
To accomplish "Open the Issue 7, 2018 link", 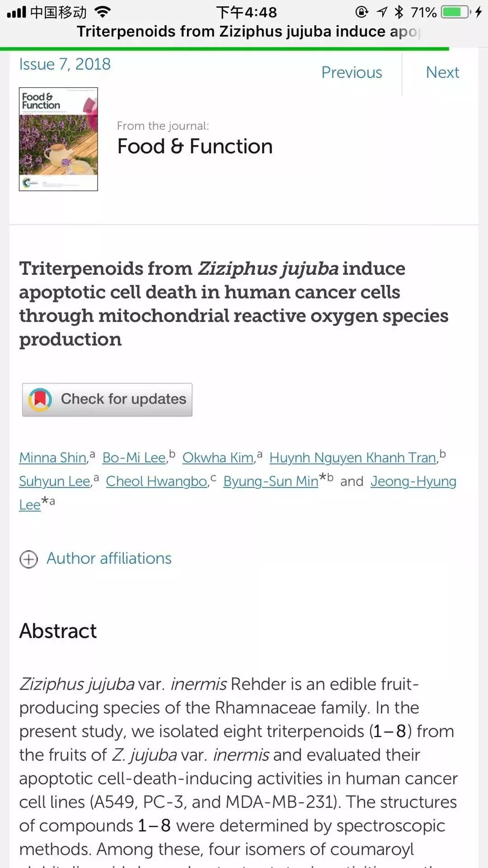I will point(65,64).
